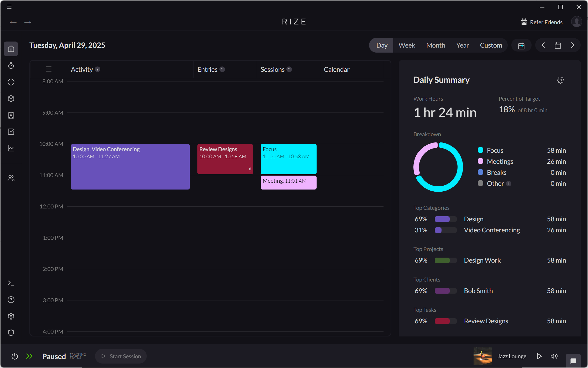Expand the chevrons next to the power button
The image size is (588, 368).
click(29, 356)
